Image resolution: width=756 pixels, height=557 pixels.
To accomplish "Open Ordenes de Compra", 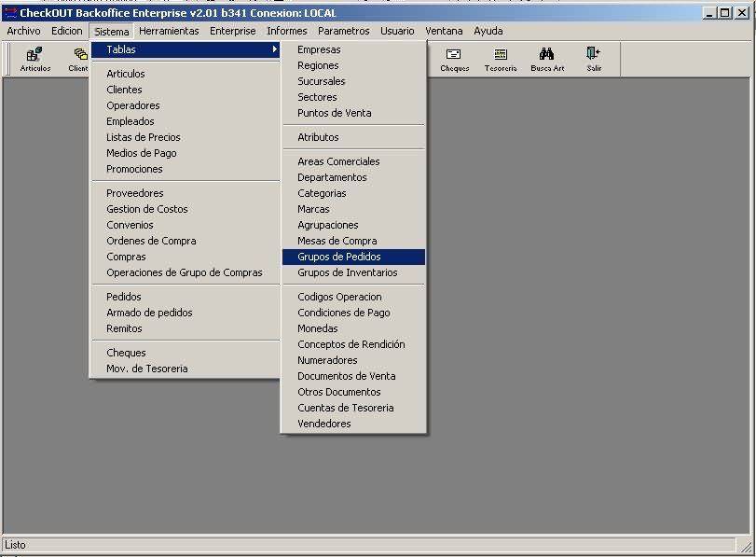I will coord(186,241).
